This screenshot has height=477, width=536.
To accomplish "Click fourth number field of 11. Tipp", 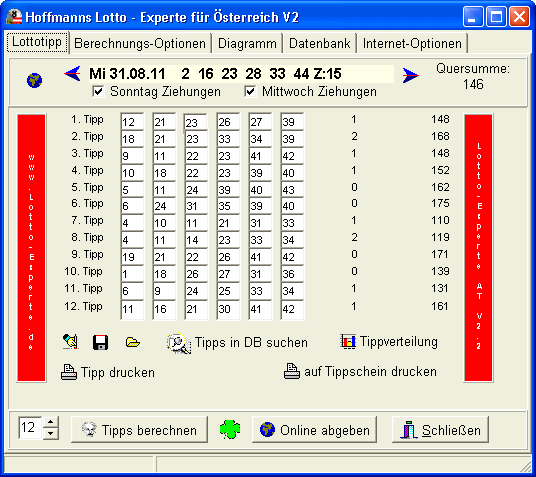I will pos(228,291).
